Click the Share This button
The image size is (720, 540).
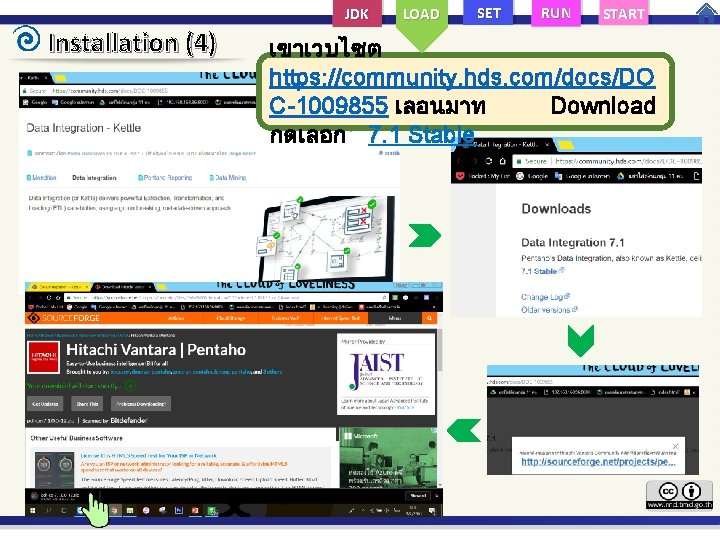pyautogui.click(x=87, y=404)
